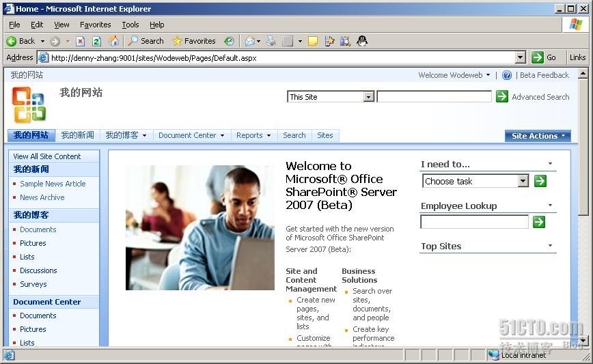Screen dimensions: 593x364
Task: Open the Search pane with the magnifier
Action: [x=146, y=41]
